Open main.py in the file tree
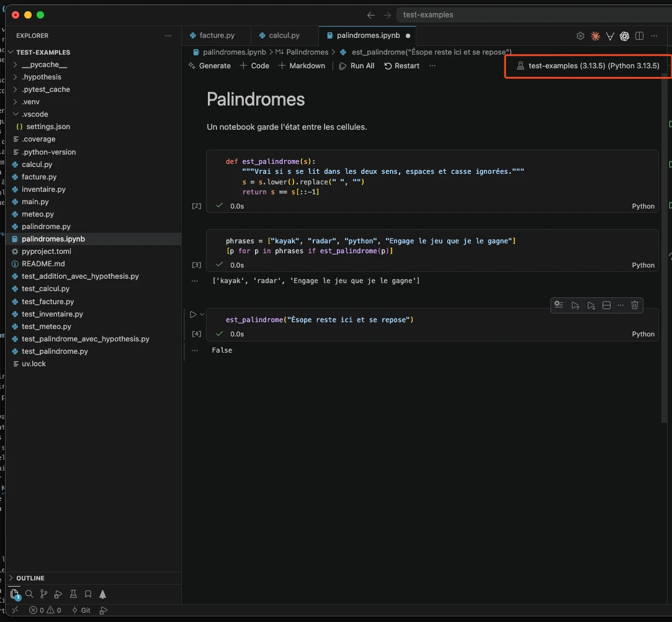 [35, 202]
